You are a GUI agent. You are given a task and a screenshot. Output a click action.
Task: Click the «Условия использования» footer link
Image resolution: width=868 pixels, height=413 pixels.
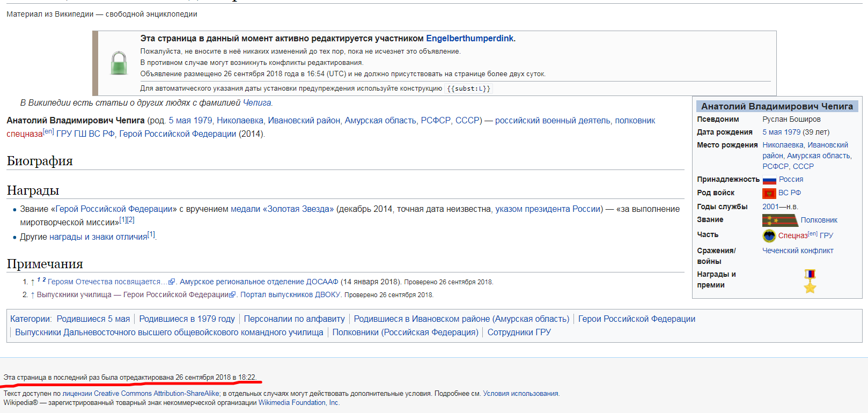pos(520,394)
